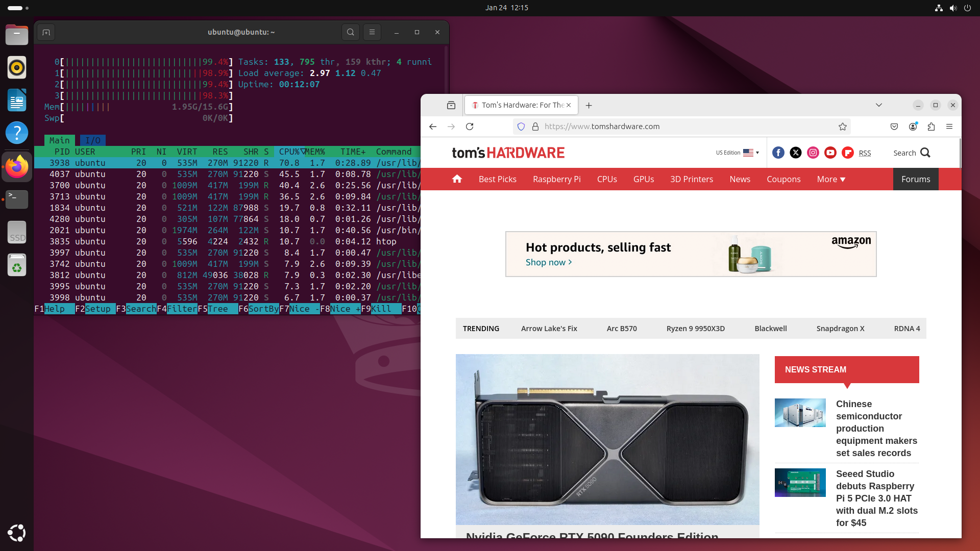Reload the Tom's Hardware page
This screenshot has width=980, height=551.
coord(470,127)
